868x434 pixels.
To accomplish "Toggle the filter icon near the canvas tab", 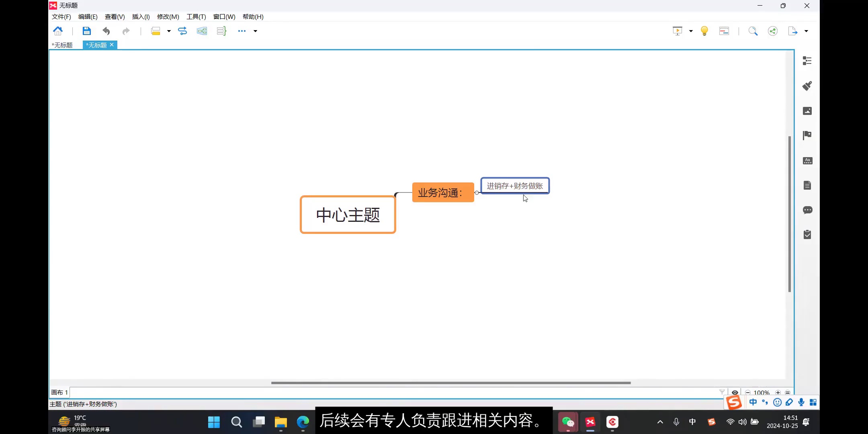I will [x=722, y=392].
